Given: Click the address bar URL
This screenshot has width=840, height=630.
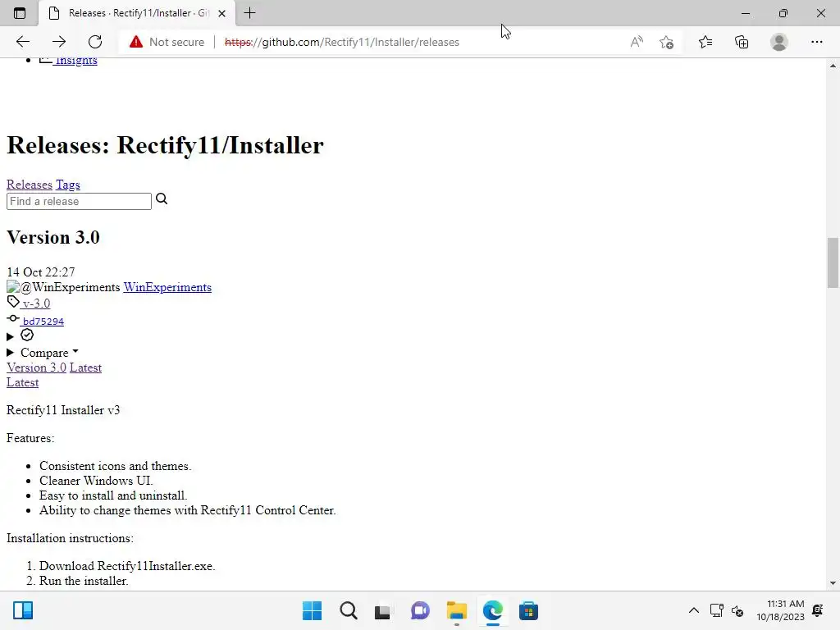Looking at the screenshot, I should (342, 42).
